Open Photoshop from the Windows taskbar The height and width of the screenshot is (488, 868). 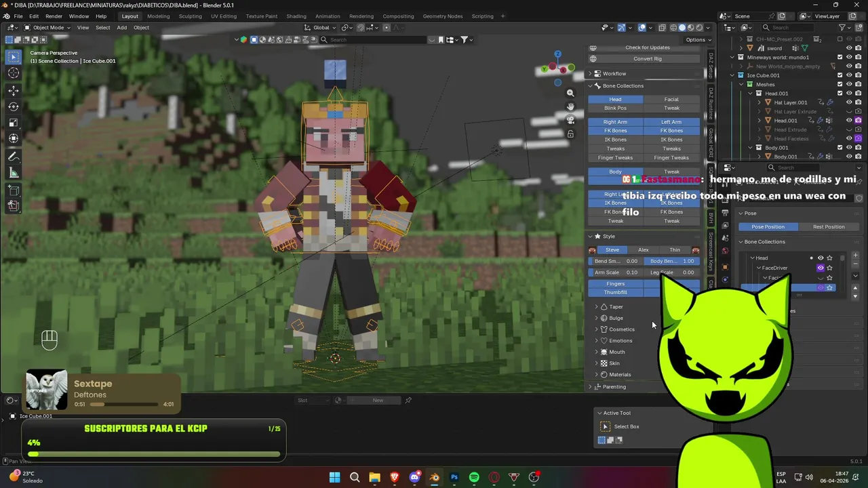click(454, 477)
